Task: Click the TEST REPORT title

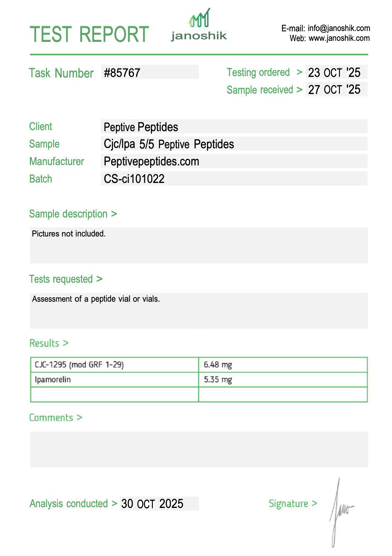Action: pyautogui.click(x=89, y=35)
